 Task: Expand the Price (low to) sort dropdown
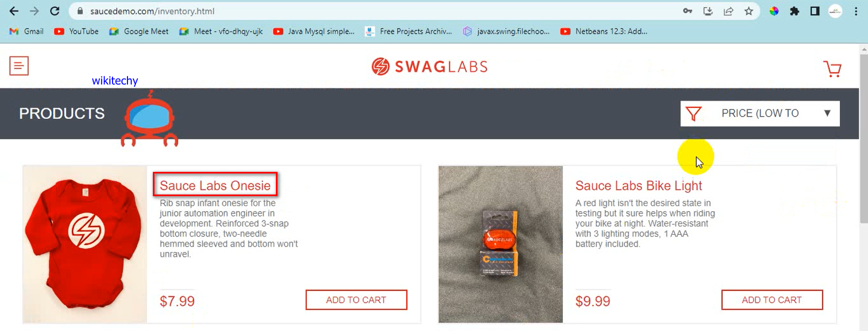[x=760, y=113]
